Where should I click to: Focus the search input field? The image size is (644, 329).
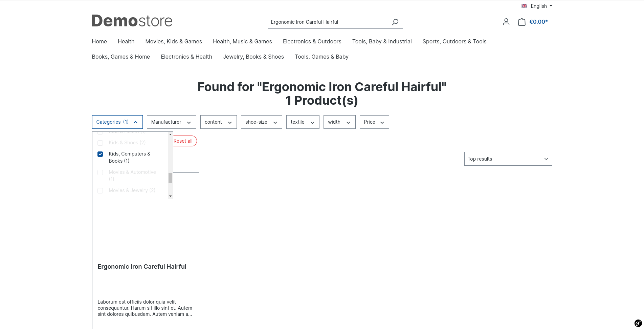tap(328, 22)
